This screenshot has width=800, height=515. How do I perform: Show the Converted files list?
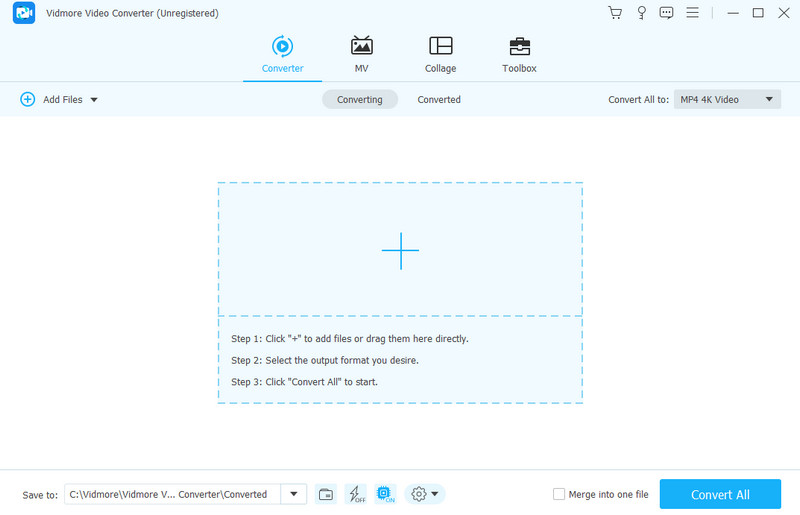[x=439, y=100]
